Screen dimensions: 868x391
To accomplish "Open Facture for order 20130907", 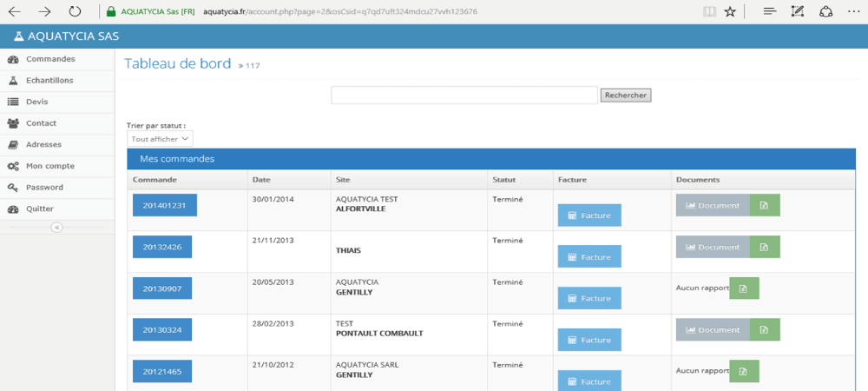I will 589,299.
